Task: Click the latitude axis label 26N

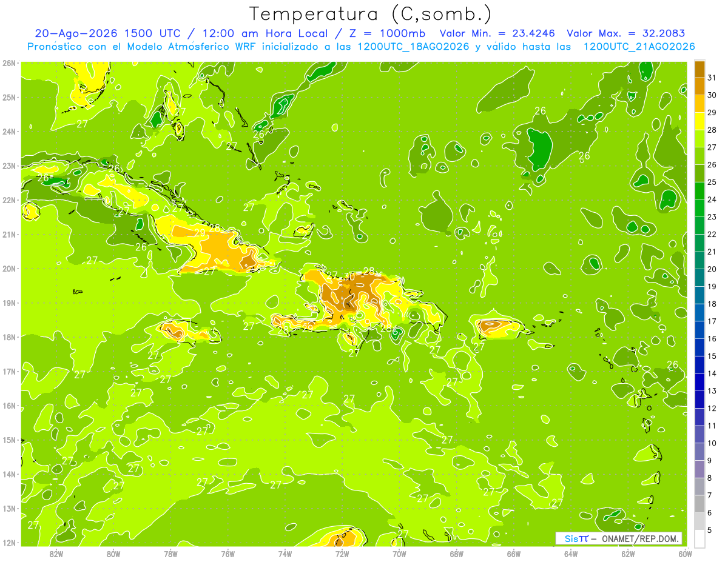Action: [x=10, y=63]
